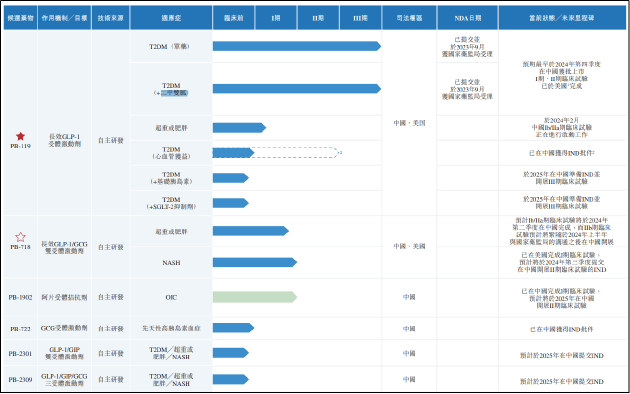630x394 pixels.
Task: Select the 候選藥物 column header
Action: (x=20, y=18)
